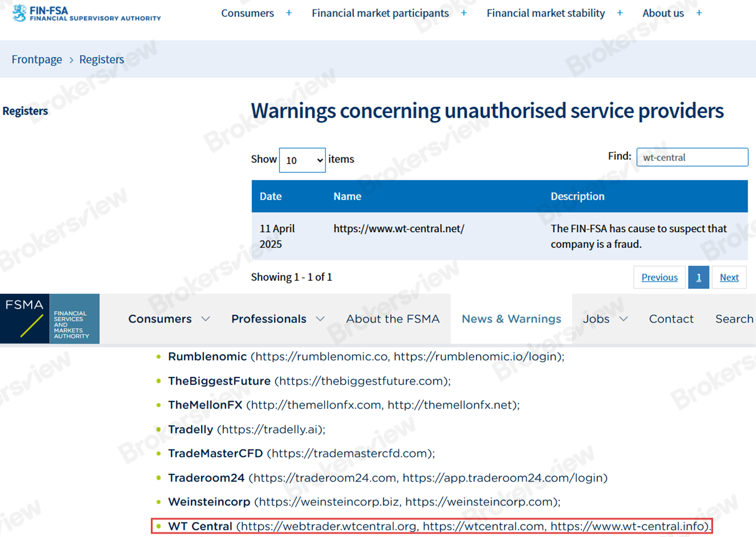Open FSMA Consumers dropdown chevron

click(x=206, y=319)
